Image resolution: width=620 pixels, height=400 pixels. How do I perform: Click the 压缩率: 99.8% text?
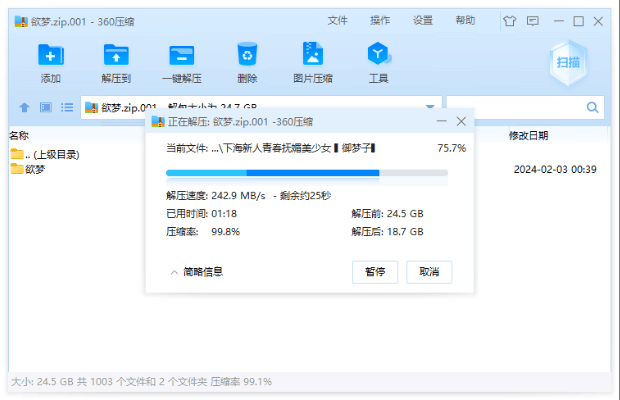coord(203,232)
